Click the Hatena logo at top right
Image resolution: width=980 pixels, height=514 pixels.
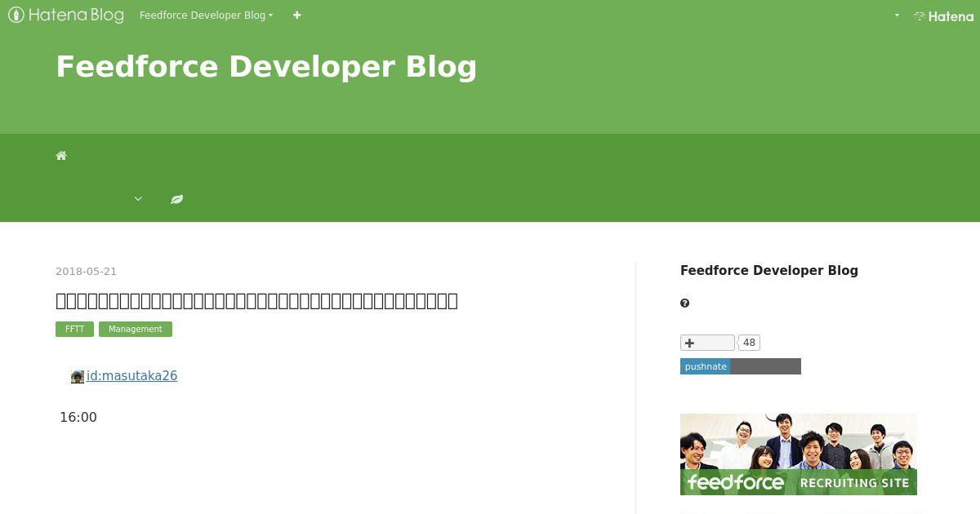943,16
